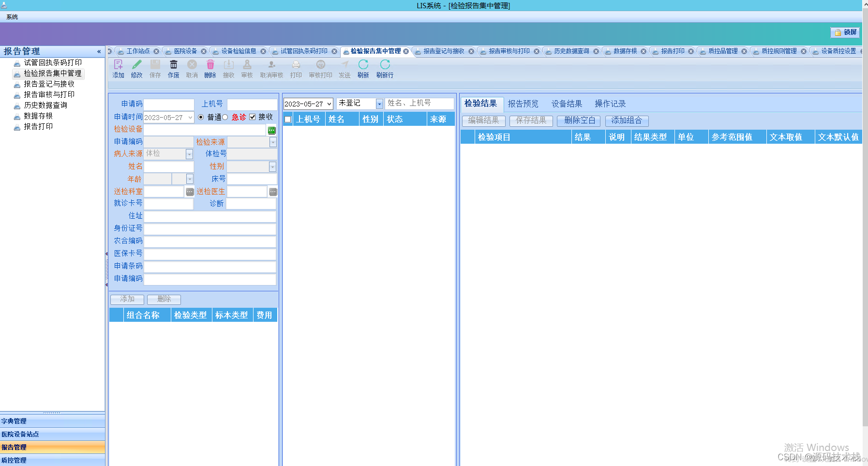Select 历史数据查询 in the tree
The width and height of the screenshot is (868, 466).
[45, 105]
